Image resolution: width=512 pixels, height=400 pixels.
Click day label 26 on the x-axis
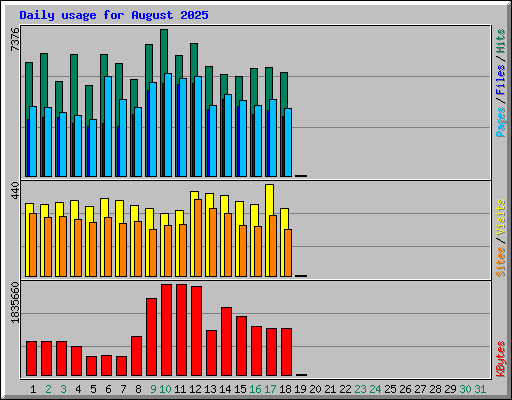[405, 389]
